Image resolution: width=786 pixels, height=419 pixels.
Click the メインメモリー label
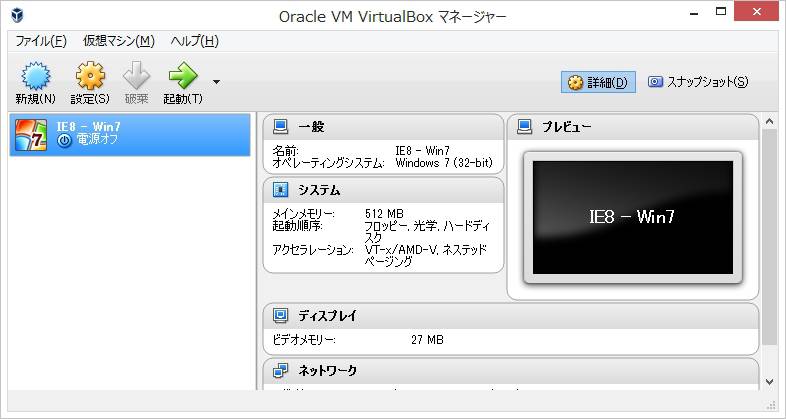tap(304, 214)
